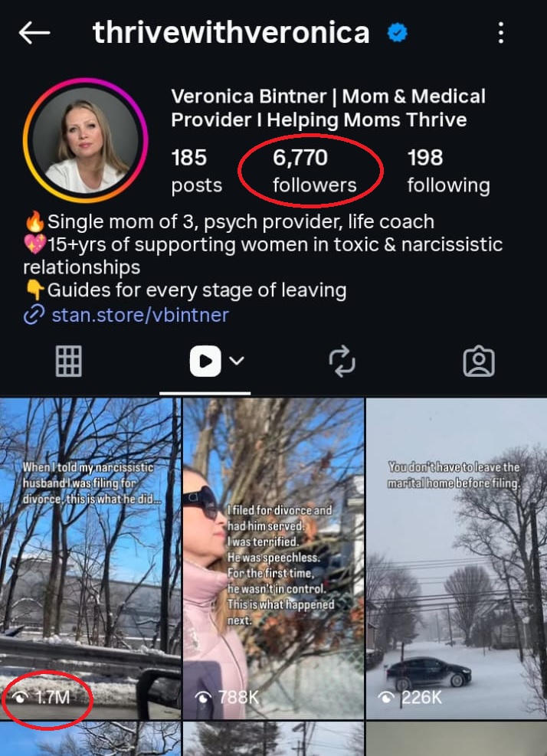Click the link icon beside stan.store
Viewport: 547px width, 756px height.
34,315
